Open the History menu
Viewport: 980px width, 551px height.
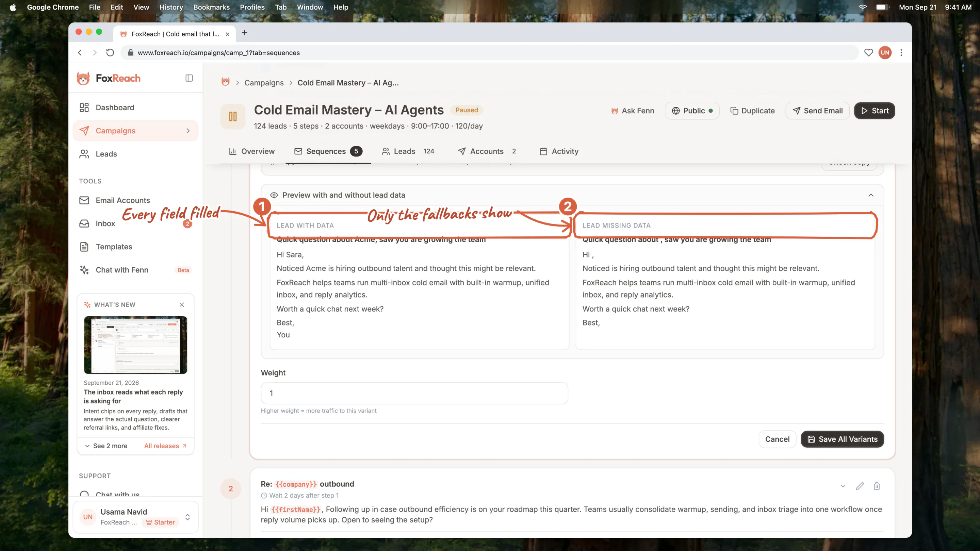[171, 7]
